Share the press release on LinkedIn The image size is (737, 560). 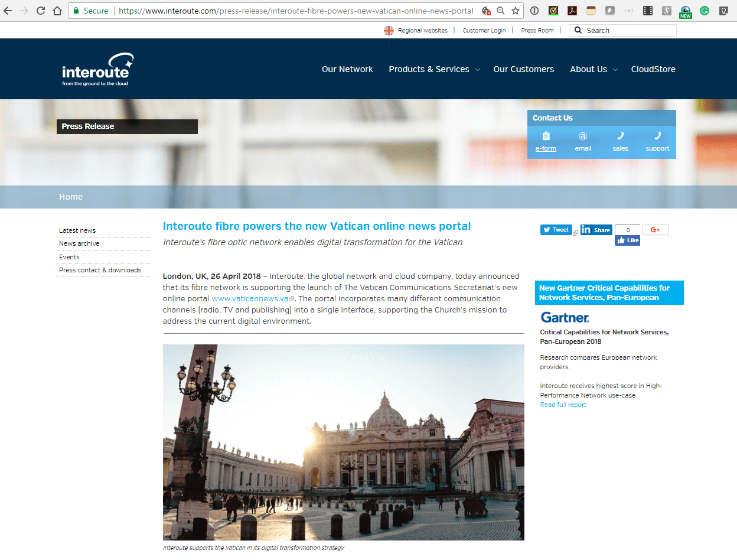coord(596,230)
